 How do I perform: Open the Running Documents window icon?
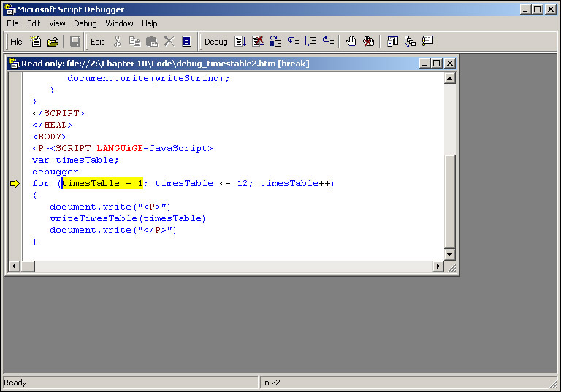(392, 42)
